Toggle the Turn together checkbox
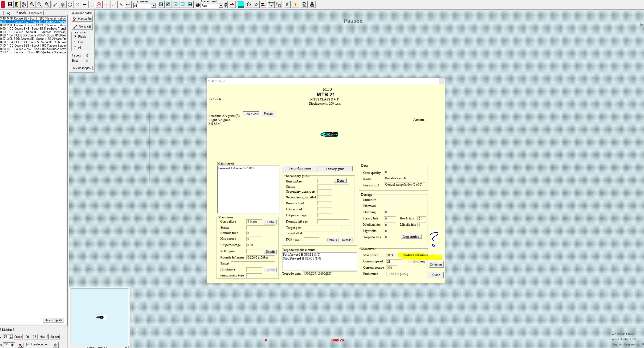This screenshot has width=644, height=348. click(x=27, y=344)
